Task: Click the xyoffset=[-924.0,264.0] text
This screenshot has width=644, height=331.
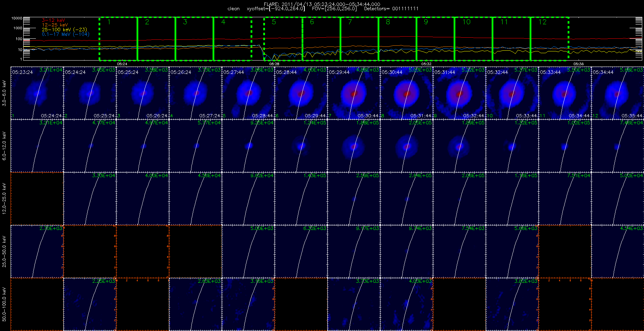Action: (276, 9)
